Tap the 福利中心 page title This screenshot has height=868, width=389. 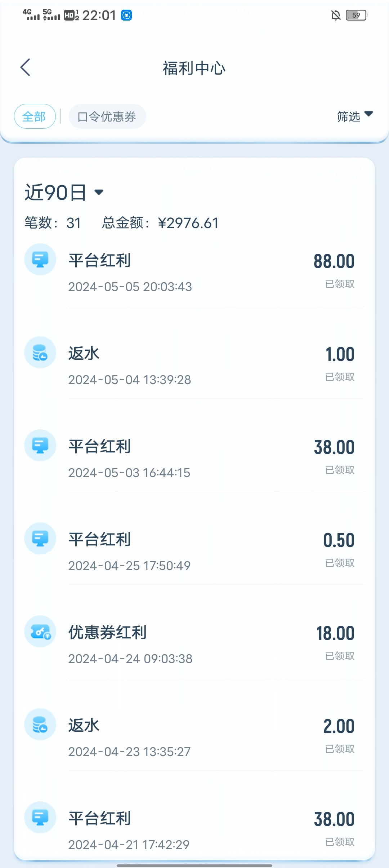coord(194,68)
